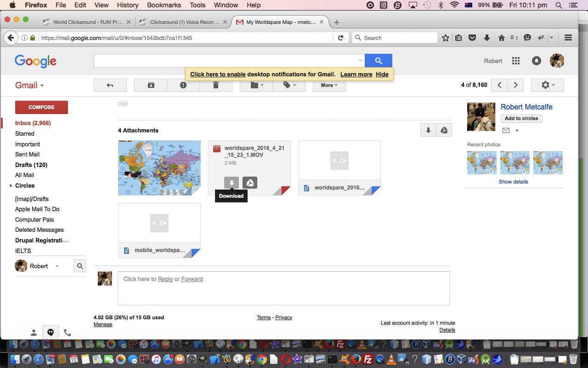Click the Back to Inbox arrow
The image size is (588, 368).
pos(110,85)
